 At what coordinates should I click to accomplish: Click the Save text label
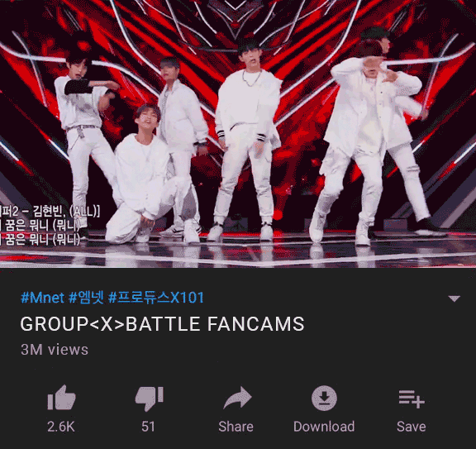412,427
